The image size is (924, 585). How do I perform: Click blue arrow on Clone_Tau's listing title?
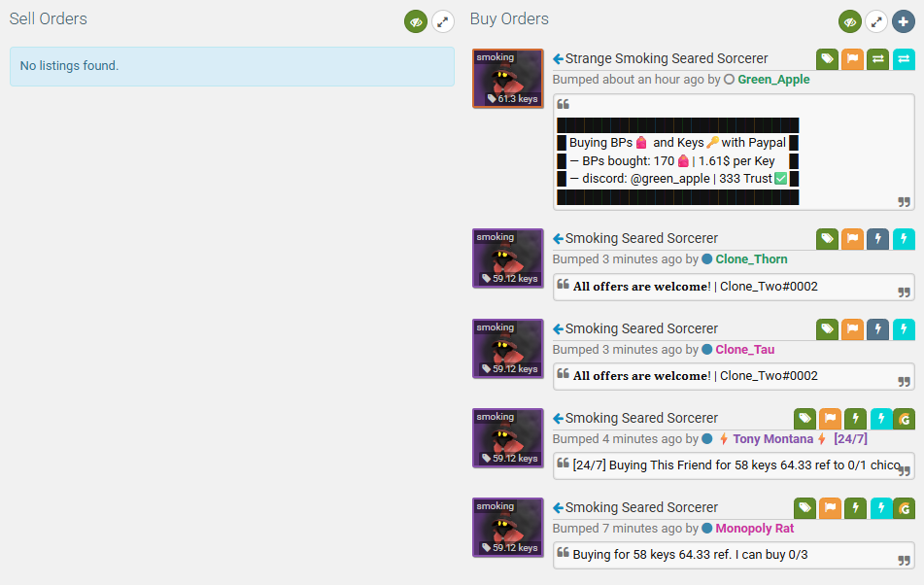tap(558, 328)
